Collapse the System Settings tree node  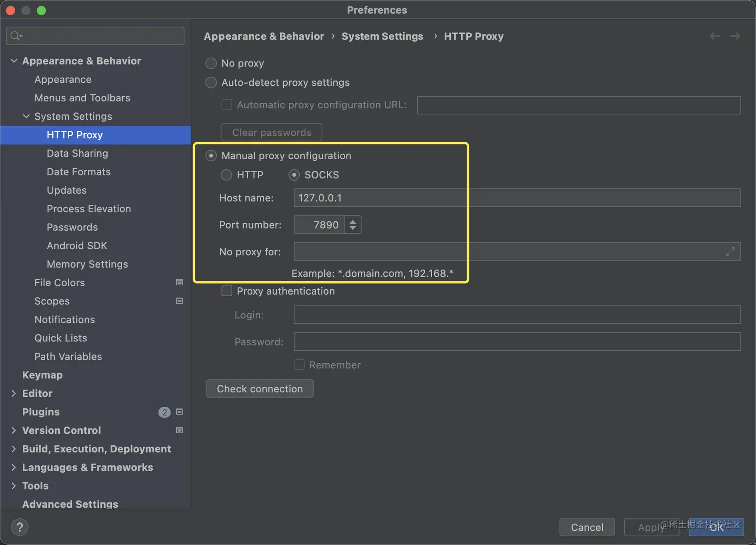(26, 116)
